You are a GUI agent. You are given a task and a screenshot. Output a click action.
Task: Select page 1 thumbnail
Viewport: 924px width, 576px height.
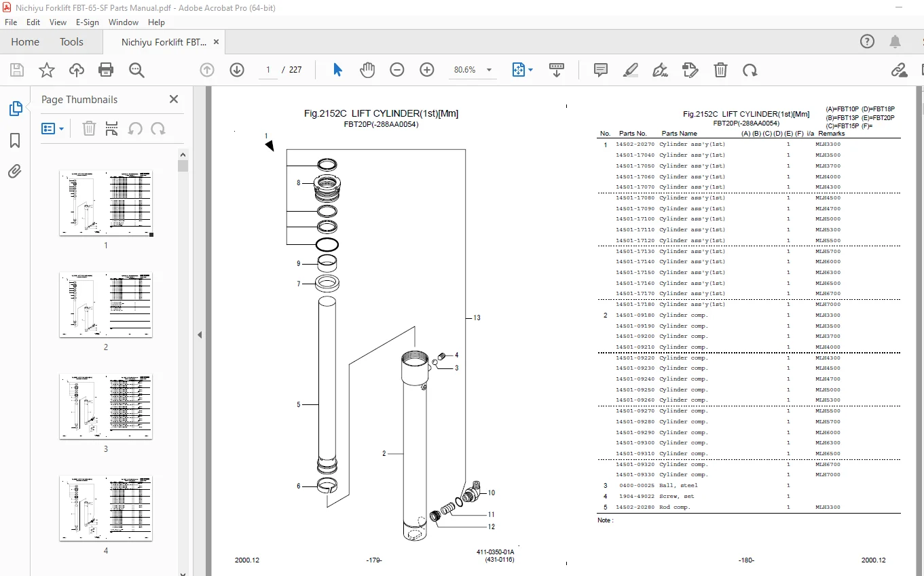coord(106,204)
